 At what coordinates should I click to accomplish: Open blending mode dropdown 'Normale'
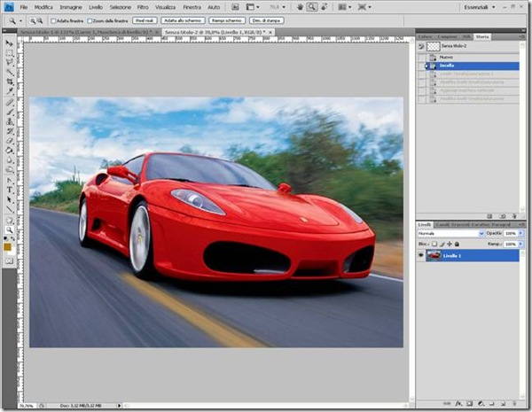pos(451,234)
